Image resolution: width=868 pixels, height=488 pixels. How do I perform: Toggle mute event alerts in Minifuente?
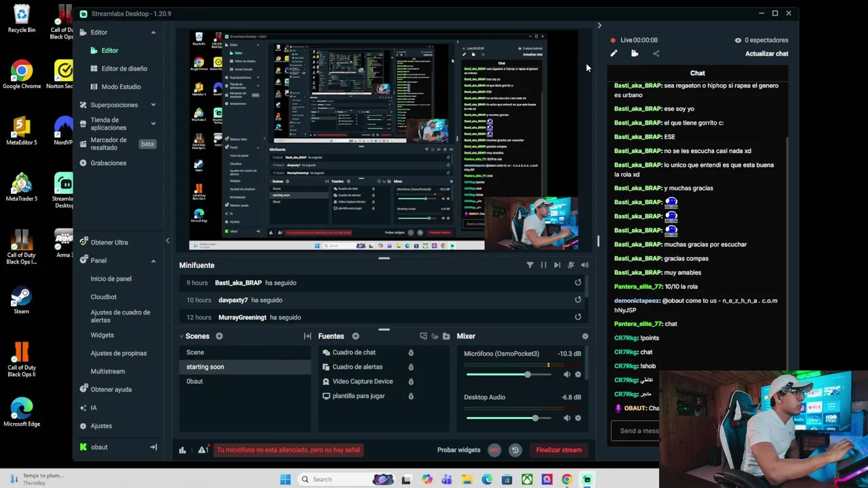click(571, 265)
